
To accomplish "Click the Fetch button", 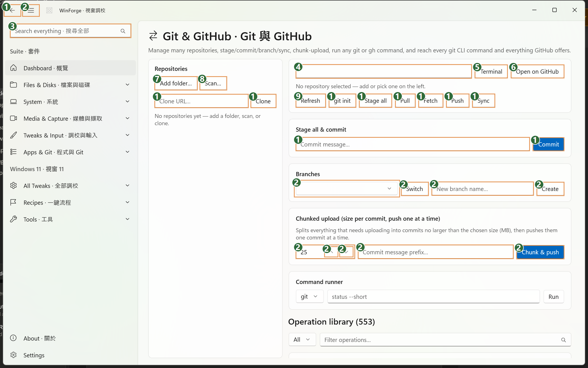I will 431,101.
